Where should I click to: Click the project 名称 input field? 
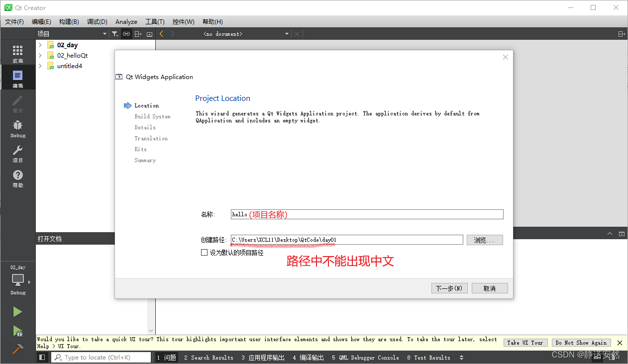pyautogui.click(x=367, y=214)
